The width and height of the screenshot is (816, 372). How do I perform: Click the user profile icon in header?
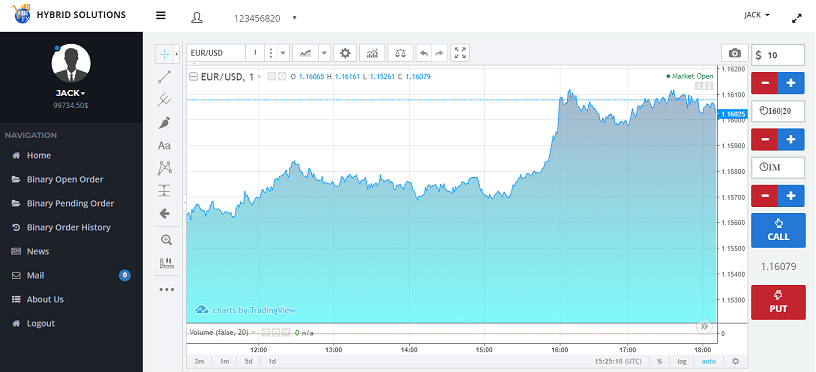(197, 18)
